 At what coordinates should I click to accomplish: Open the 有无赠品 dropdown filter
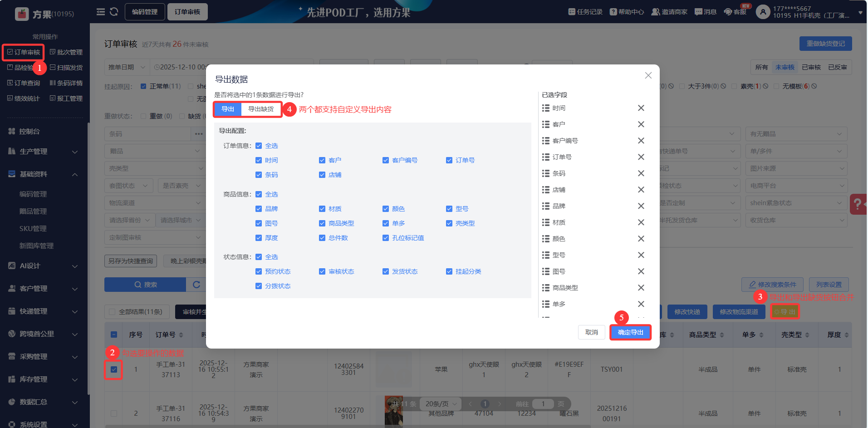(x=796, y=134)
